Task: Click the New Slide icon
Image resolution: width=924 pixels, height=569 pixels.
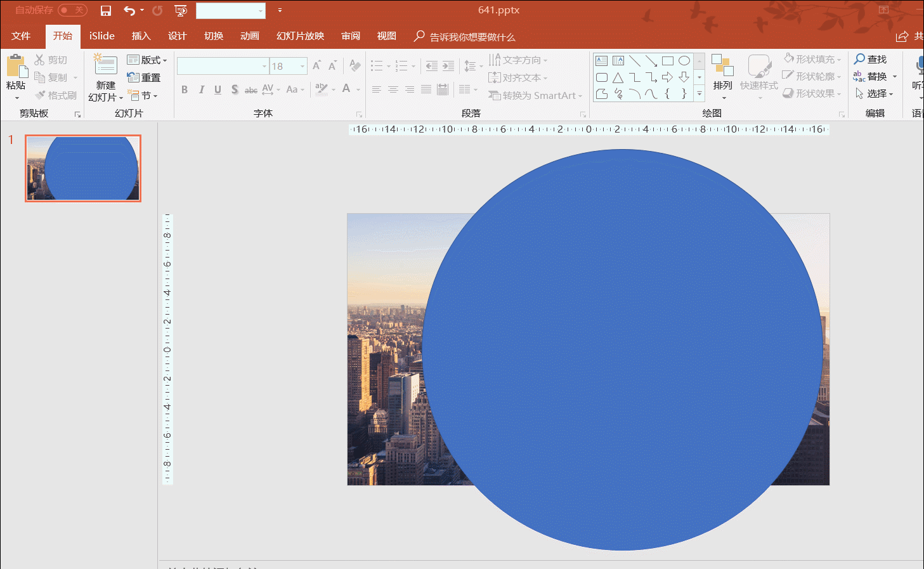Action: [x=105, y=65]
